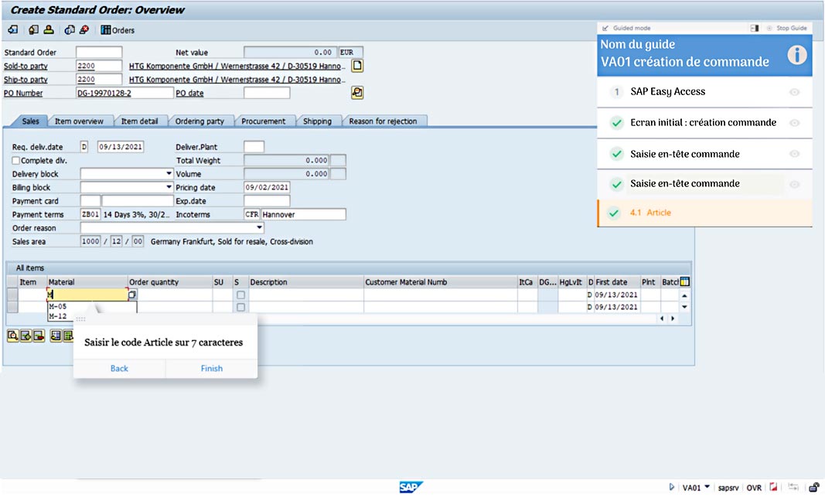Click Finish in the guide tooltip
Viewport: 825px width, 504px height.
coord(212,368)
